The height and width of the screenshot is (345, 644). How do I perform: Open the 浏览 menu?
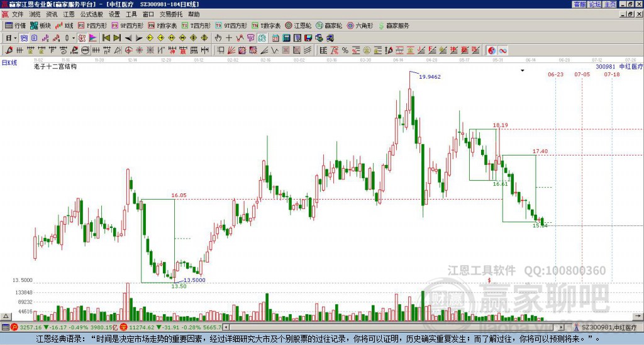(x=35, y=14)
